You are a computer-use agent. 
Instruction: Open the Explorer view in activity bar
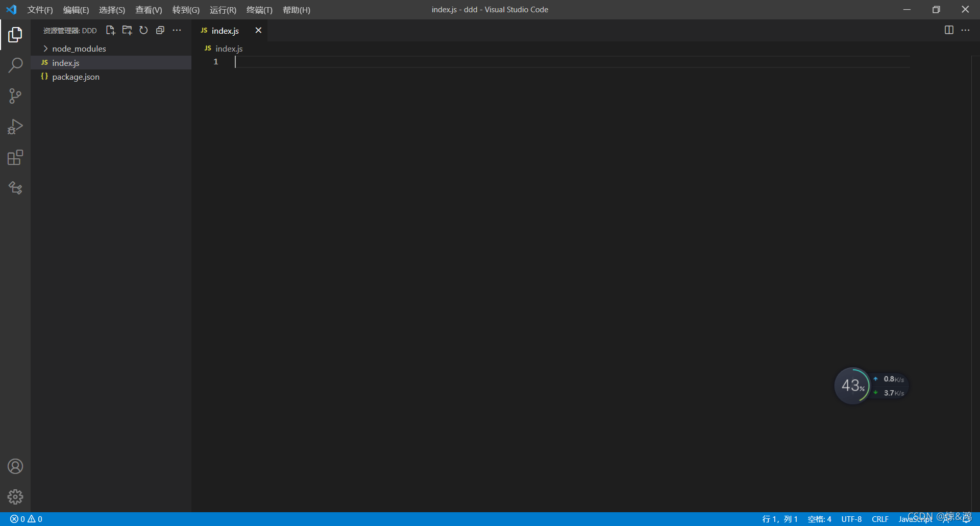pyautogui.click(x=15, y=35)
